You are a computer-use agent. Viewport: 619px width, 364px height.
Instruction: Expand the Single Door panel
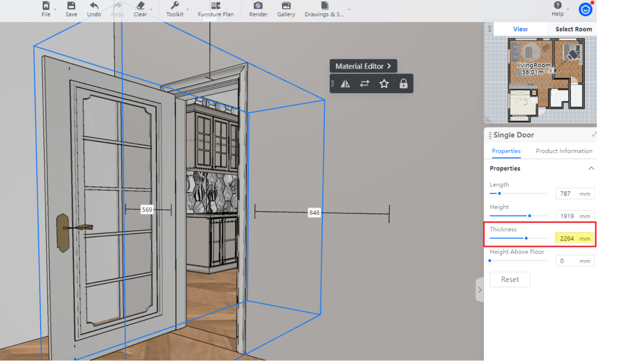(594, 134)
